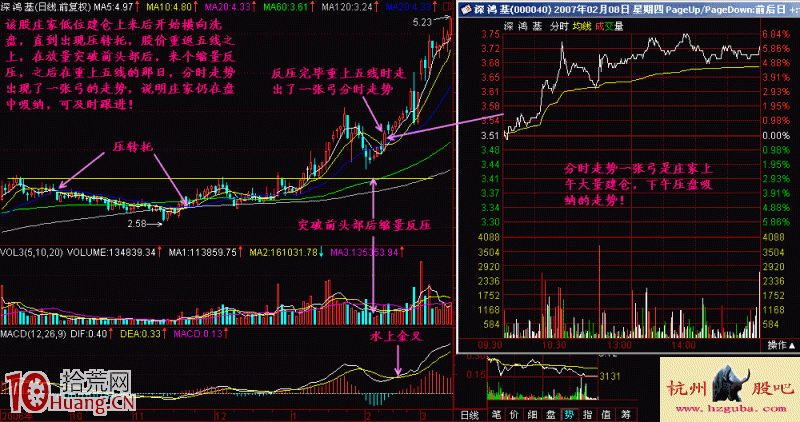Open the 筹 chip-distribution tab
Screen dimensions: 800x422
tap(626, 415)
